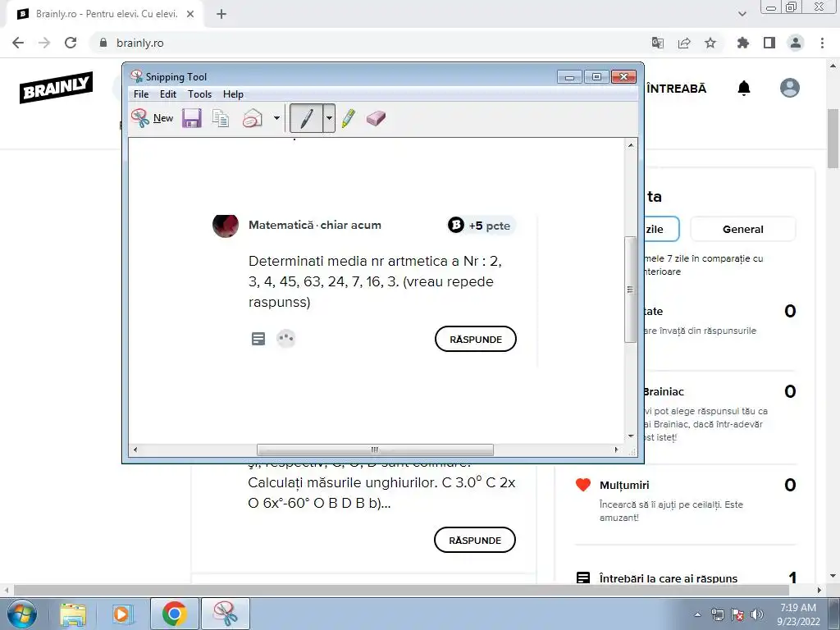Copy the snip to clipboard
This screenshot has width=840, height=630.
[x=220, y=118]
